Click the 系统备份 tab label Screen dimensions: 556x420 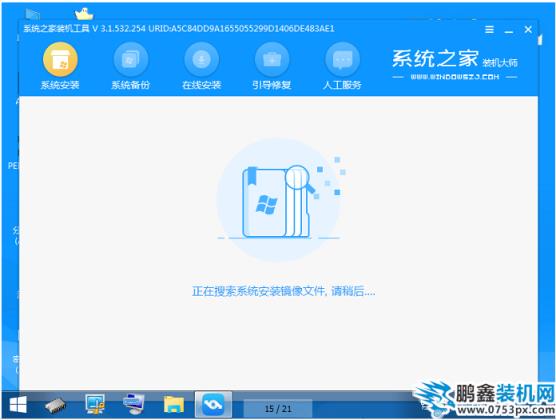(130, 85)
